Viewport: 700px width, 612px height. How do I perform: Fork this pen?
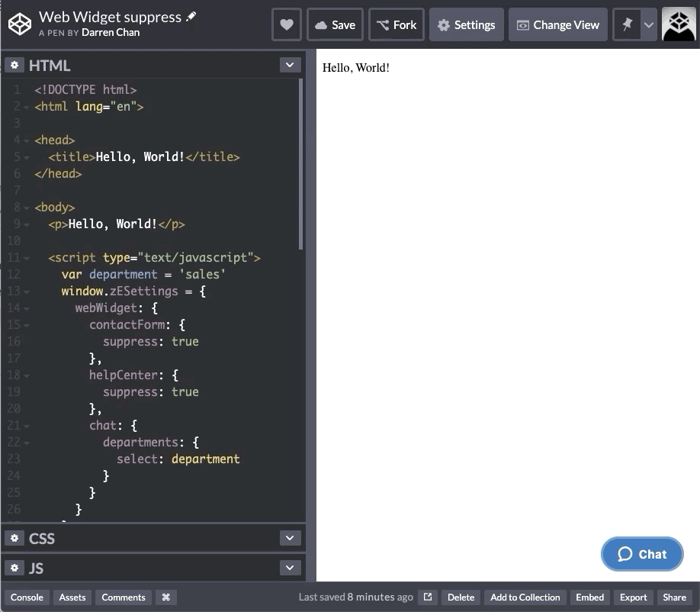(x=397, y=24)
